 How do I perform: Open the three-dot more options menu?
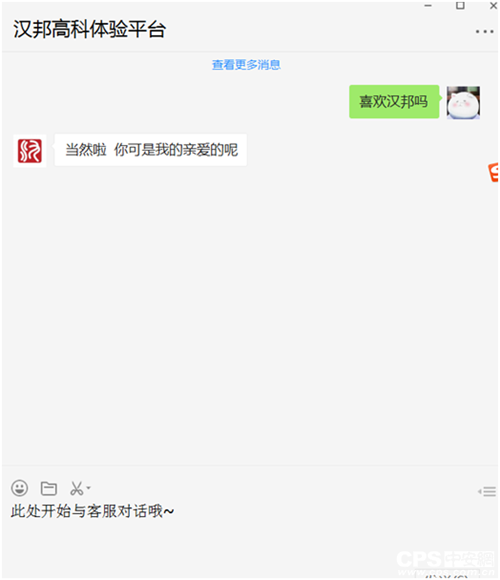tap(484, 31)
